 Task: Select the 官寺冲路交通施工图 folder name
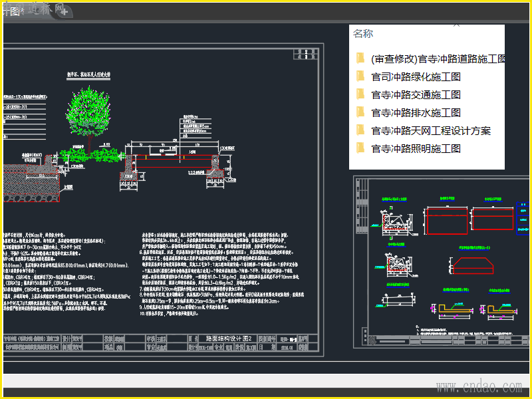[416, 95]
